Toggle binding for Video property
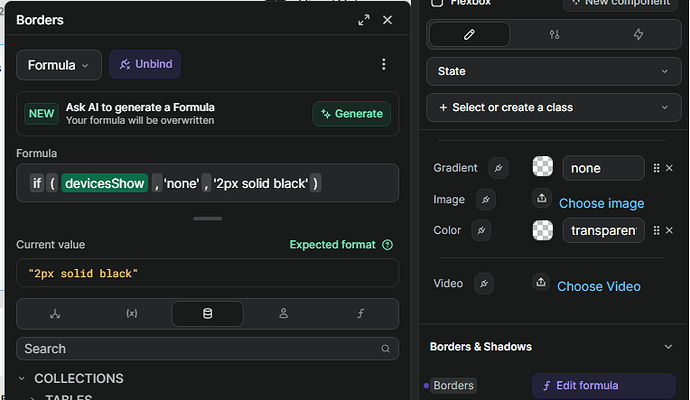Viewport: 690px width, 400px height. [x=485, y=284]
